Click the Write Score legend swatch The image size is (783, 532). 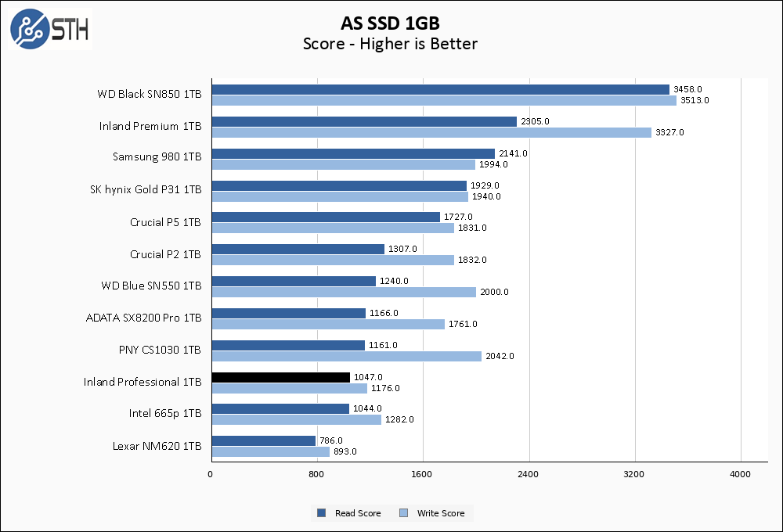(x=404, y=512)
